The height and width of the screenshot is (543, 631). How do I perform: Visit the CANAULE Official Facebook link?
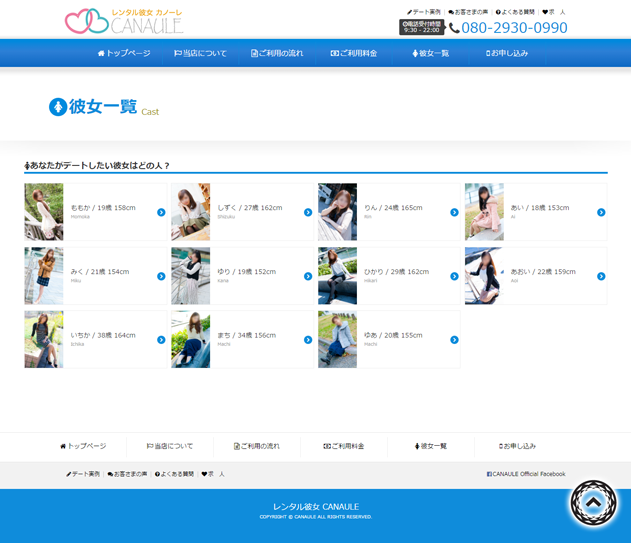[526, 474]
